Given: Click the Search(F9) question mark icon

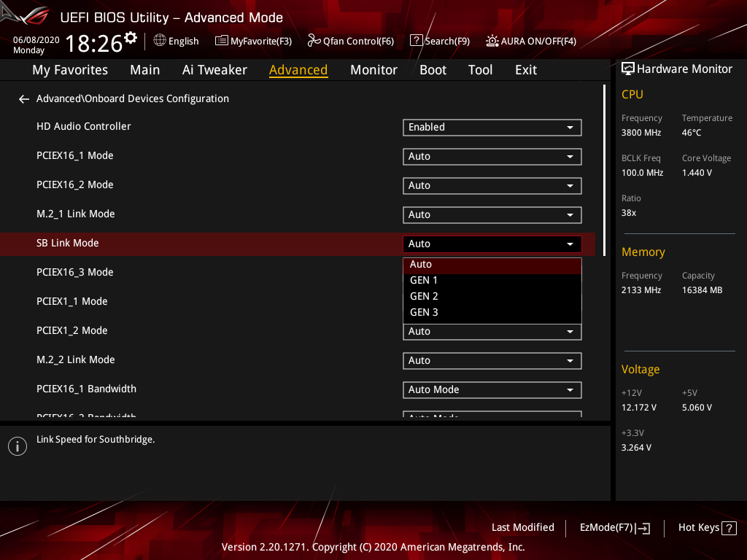Looking at the screenshot, I should tap(417, 41).
